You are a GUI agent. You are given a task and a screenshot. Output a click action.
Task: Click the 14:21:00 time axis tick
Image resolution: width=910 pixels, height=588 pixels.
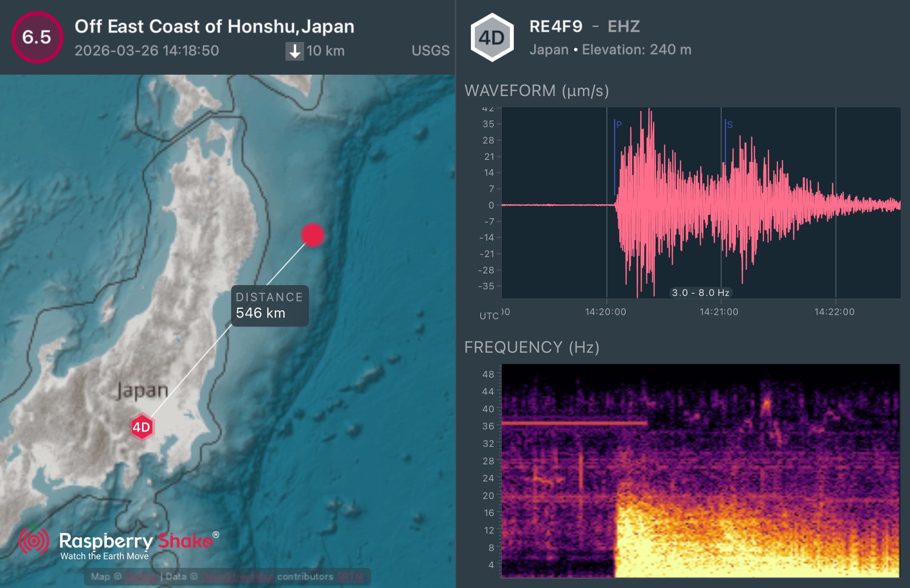tap(719, 311)
